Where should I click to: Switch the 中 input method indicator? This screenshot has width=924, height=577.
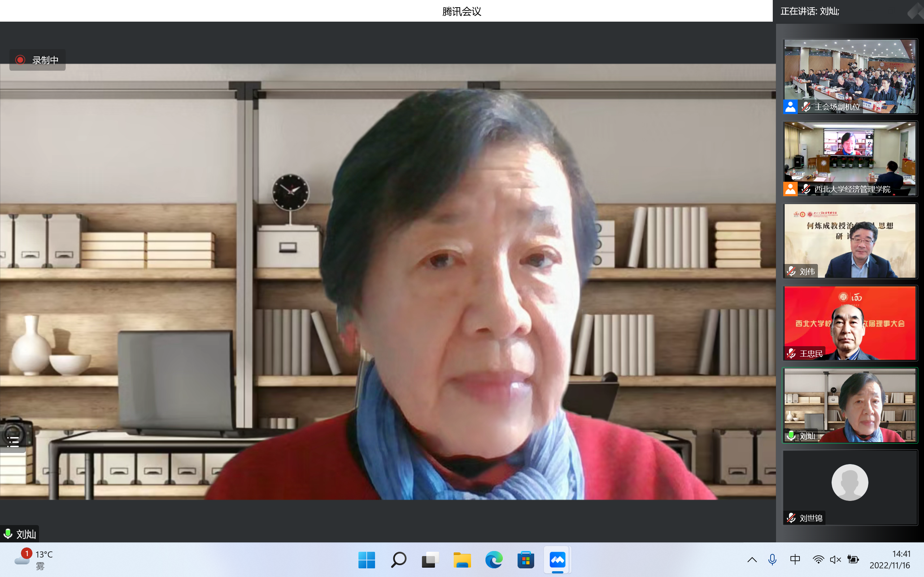[x=795, y=560]
